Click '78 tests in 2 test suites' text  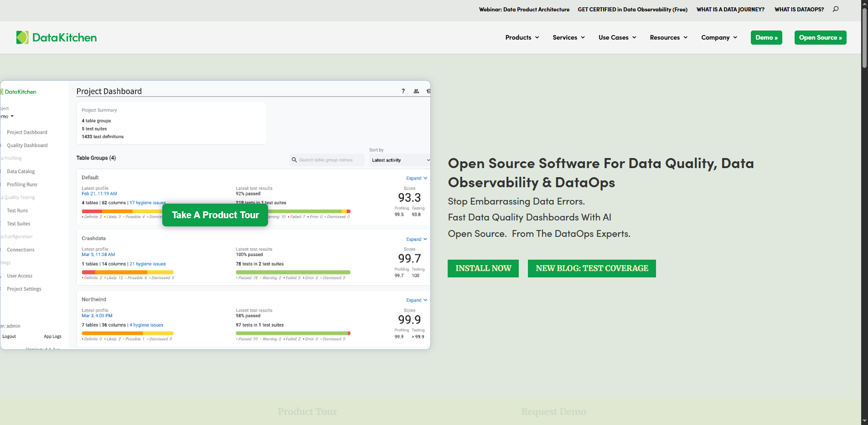260,264
